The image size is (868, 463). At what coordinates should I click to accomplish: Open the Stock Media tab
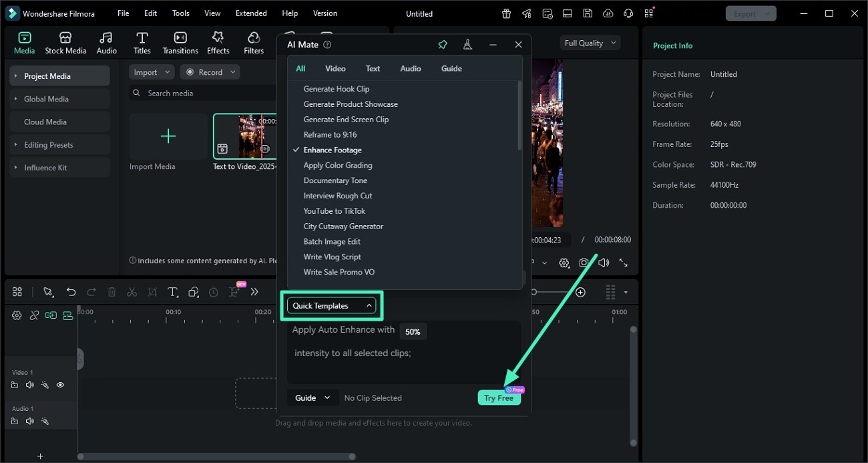pyautogui.click(x=65, y=43)
